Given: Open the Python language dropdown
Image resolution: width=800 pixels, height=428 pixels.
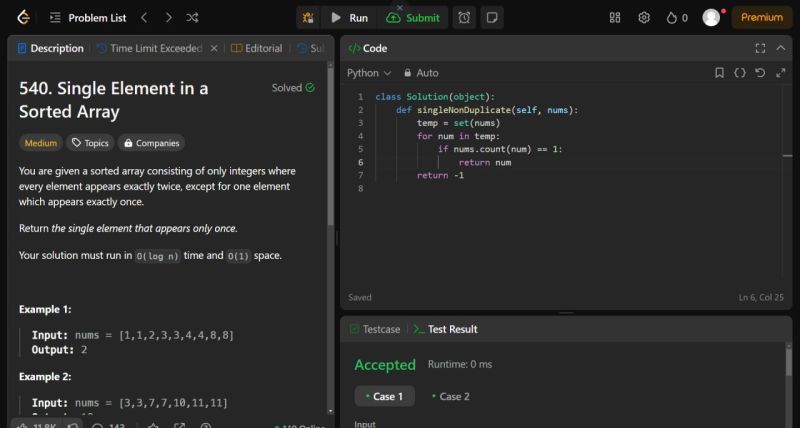Looking at the screenshot, I should 369,73.
